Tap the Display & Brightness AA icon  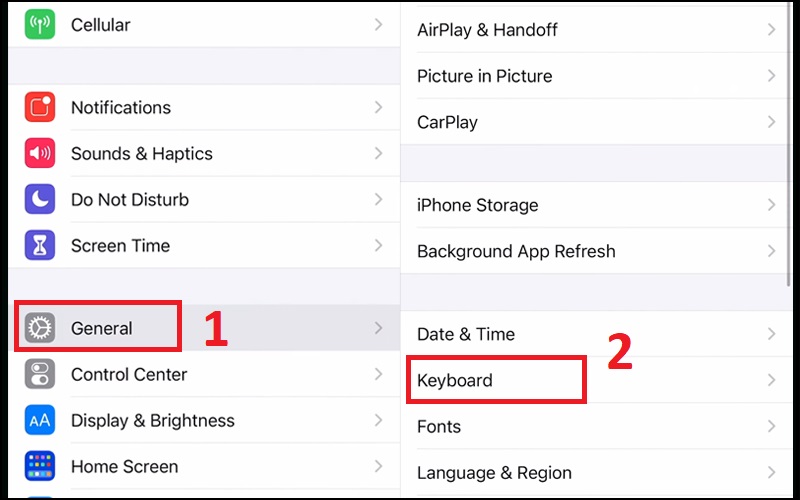click(x=40, y=421)
